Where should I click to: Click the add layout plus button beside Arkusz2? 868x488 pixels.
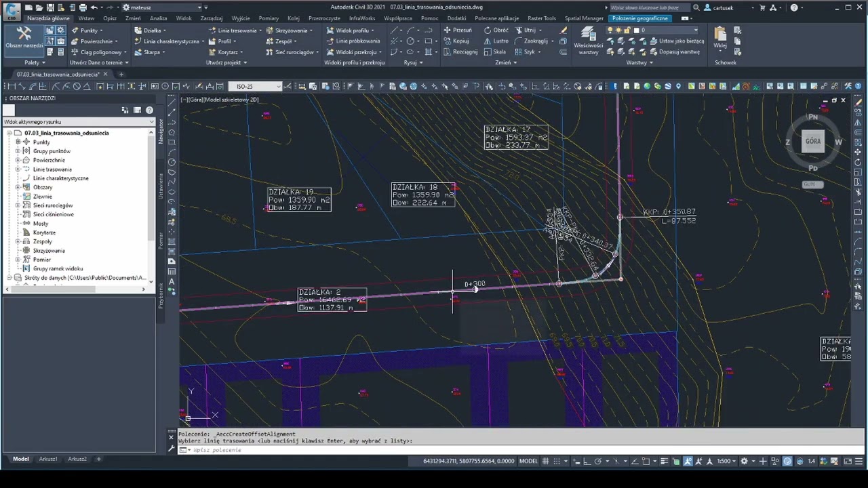(x=98, y=459)
